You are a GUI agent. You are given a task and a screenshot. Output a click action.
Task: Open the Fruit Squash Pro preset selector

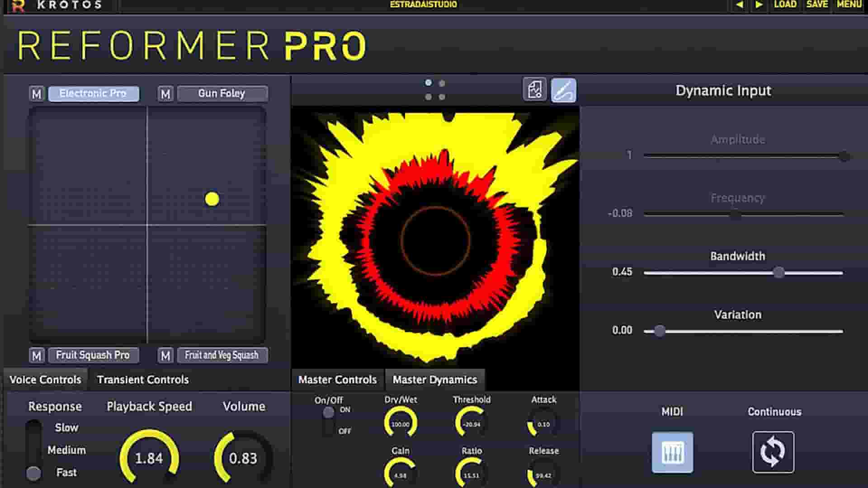(93, 355)
